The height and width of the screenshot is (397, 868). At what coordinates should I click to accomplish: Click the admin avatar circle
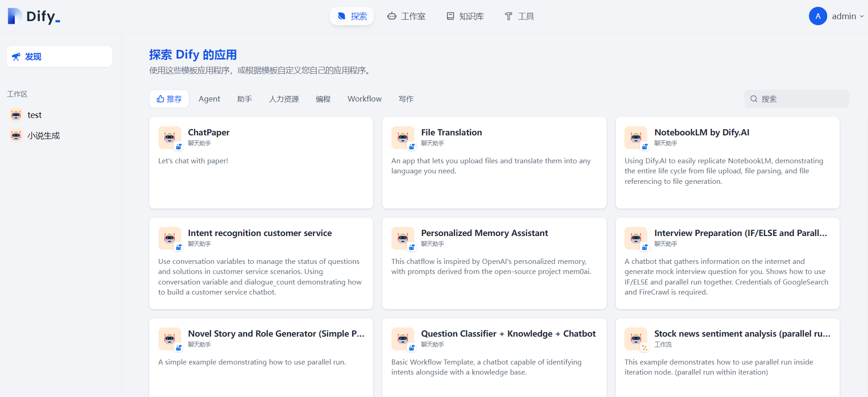coord(818,16)
